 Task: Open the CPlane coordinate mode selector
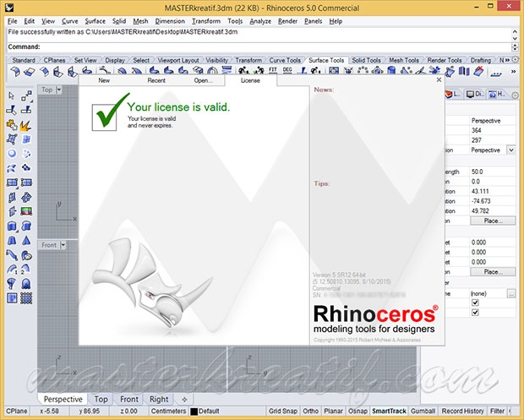coord(17,411)
